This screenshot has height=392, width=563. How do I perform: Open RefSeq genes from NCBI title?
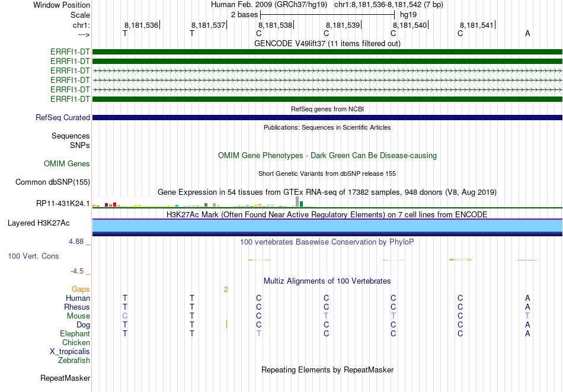[327, 109]
